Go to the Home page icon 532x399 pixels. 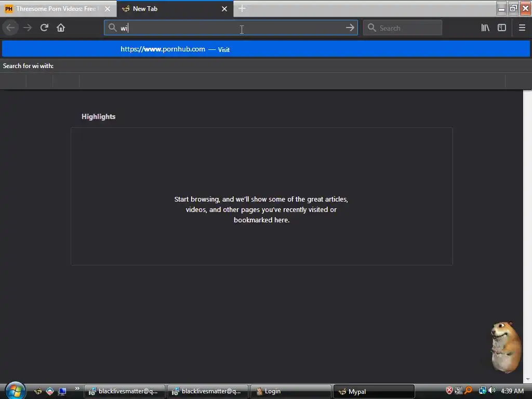61,28
